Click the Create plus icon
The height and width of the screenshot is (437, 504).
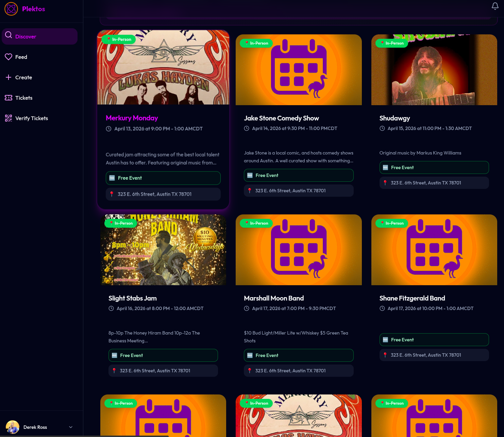(x=9, y=77)
